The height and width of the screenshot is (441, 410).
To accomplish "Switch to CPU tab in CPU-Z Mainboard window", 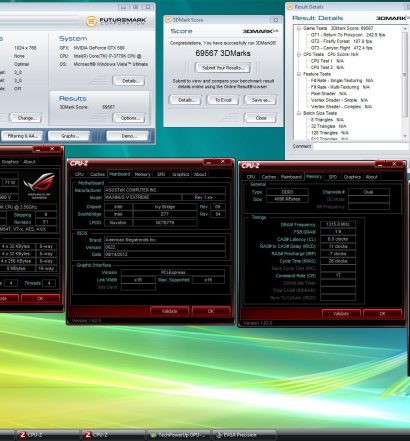I will (x=79, y=174).
